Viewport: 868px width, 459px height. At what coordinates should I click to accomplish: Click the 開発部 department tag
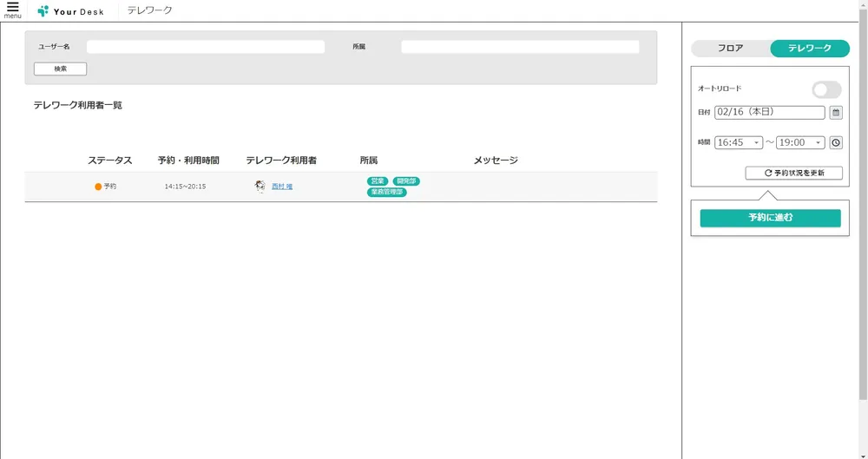coord(405,181)
